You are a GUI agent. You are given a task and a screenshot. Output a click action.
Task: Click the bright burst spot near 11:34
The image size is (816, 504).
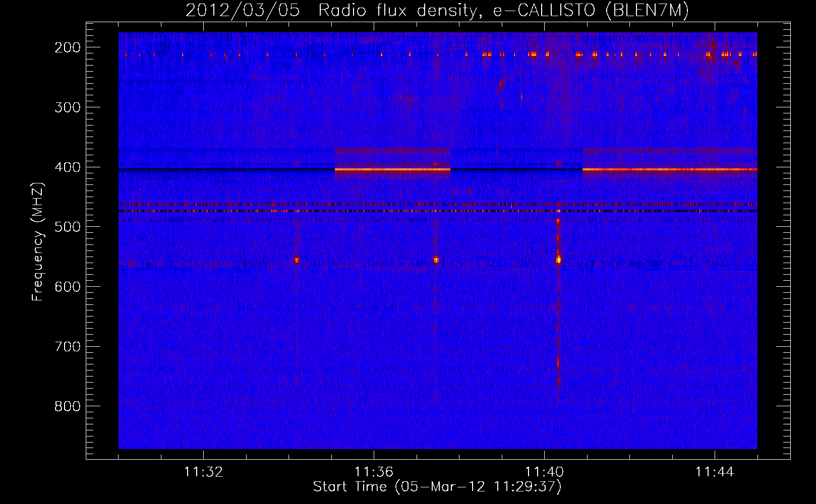pos(297,260)
